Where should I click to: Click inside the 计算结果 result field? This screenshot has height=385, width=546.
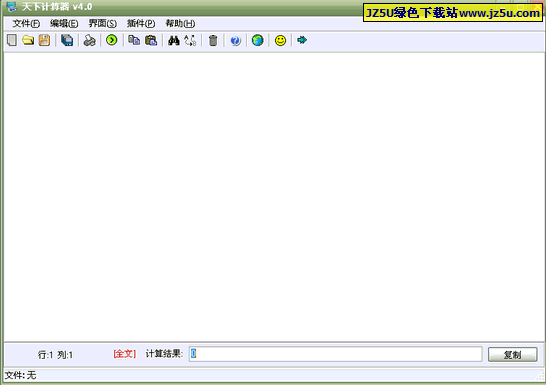coord(336,354)
